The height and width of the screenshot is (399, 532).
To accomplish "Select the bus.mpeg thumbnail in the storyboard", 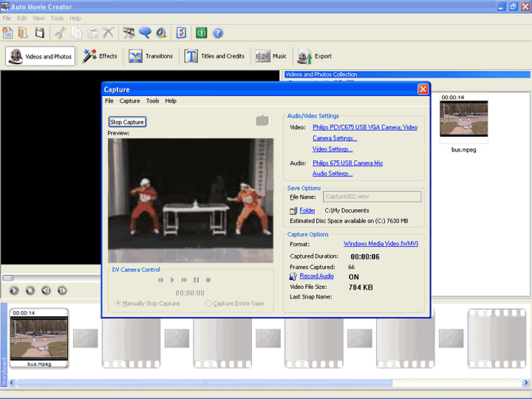I will click(38, 338).
